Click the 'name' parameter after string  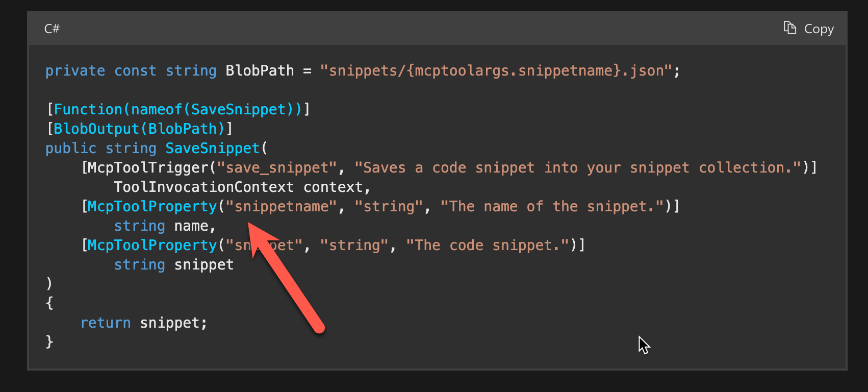(x=191, y=226)
